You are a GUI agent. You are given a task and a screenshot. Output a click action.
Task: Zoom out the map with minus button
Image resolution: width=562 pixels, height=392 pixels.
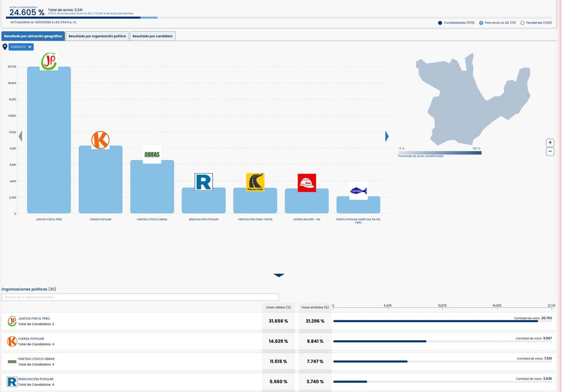(x=550, y=152)
